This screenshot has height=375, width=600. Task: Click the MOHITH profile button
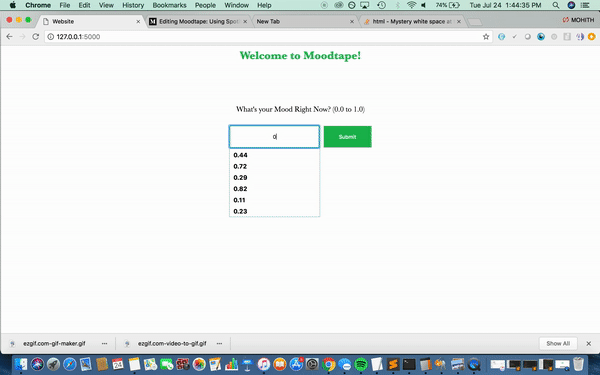[x=578, y=20]
